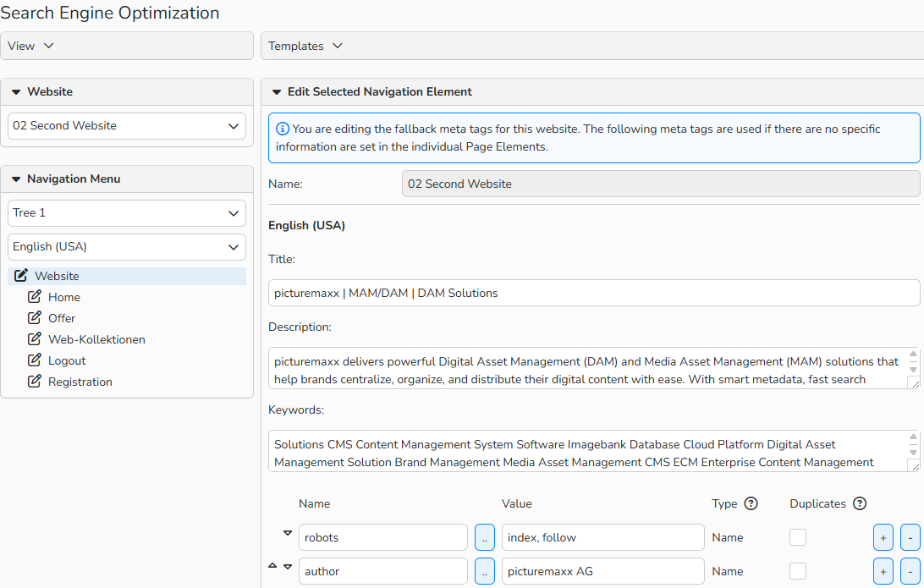
Task: Click Description scrollbar up arrow
Action: (913, 354)
